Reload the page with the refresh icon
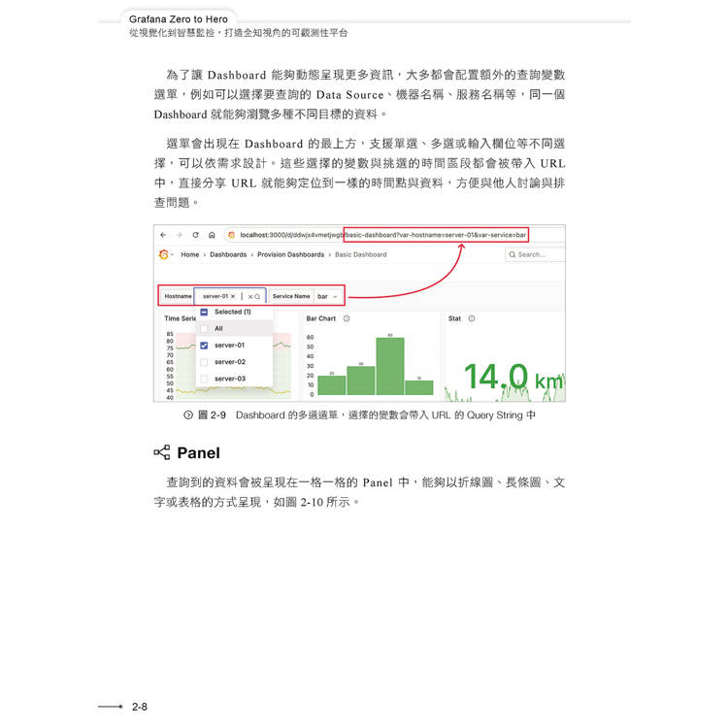728x728 pixels. click(196, 235)
